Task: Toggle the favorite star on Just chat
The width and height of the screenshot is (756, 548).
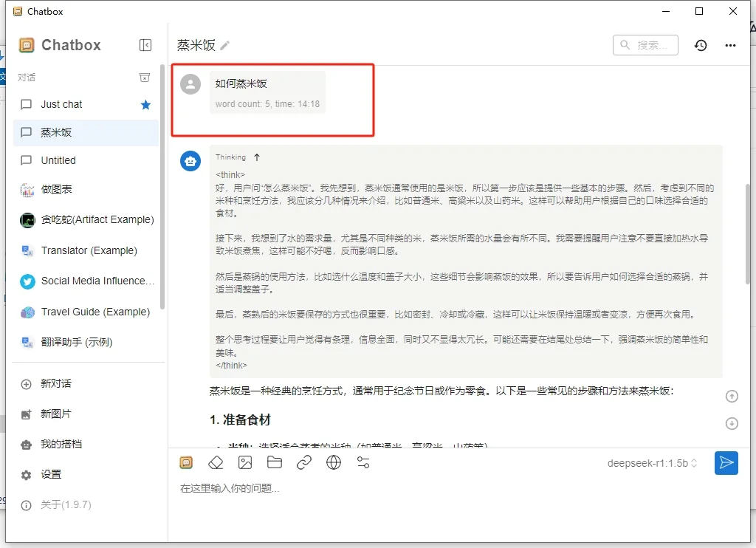Action: (x=145, y=104)
